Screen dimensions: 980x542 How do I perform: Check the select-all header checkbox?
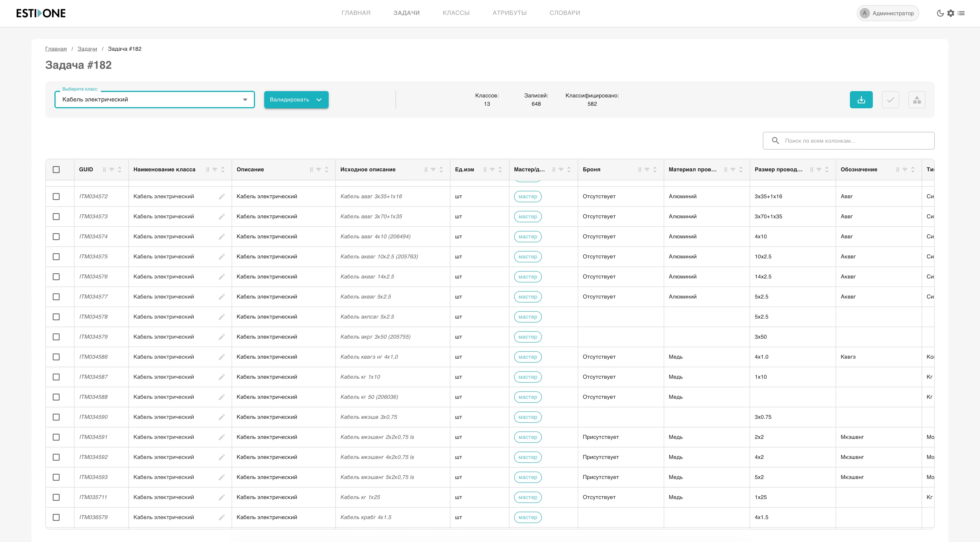click(56, 170)
